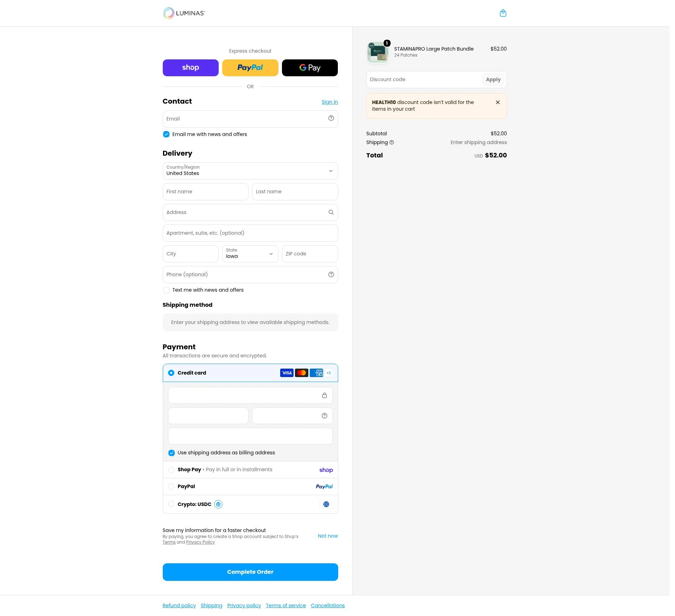Open the Refund policy link
Viewport: 675px width, 616px height.
click(179, 605)
